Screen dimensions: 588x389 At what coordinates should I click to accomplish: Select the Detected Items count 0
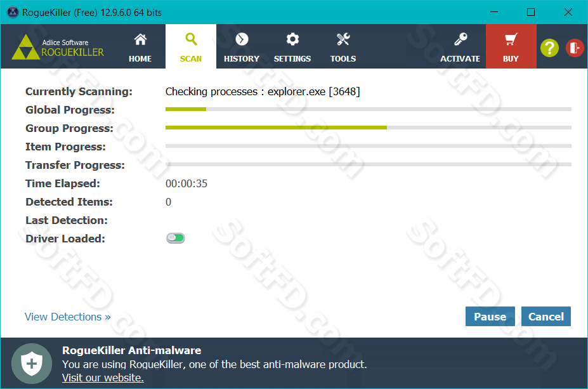pyautogui.click(x=168, y=202)
